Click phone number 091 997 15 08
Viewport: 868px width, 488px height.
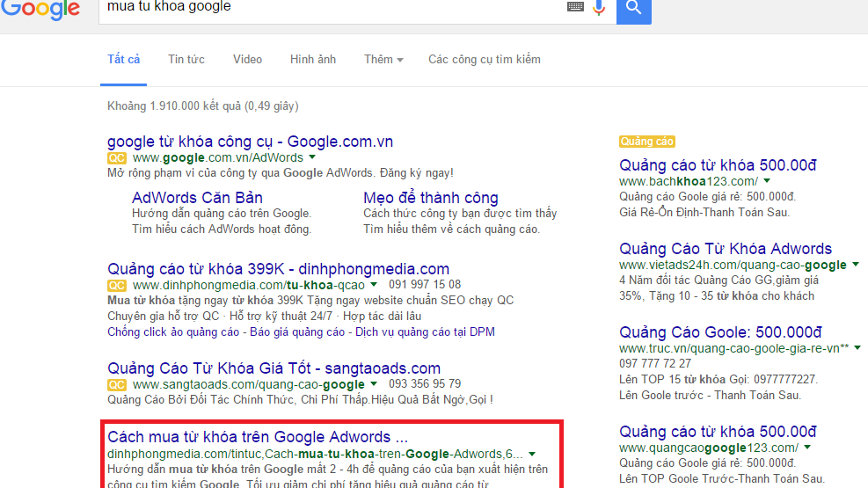[x=425, y=284]
